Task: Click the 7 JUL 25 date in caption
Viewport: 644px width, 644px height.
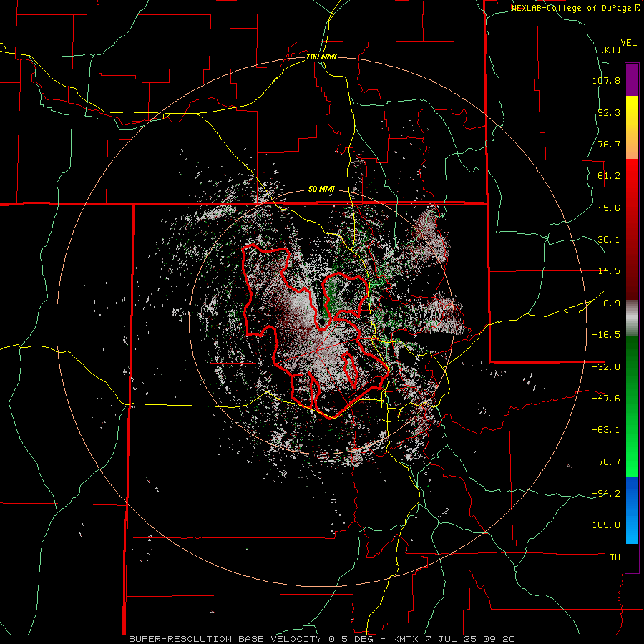Action: [451, 639]
